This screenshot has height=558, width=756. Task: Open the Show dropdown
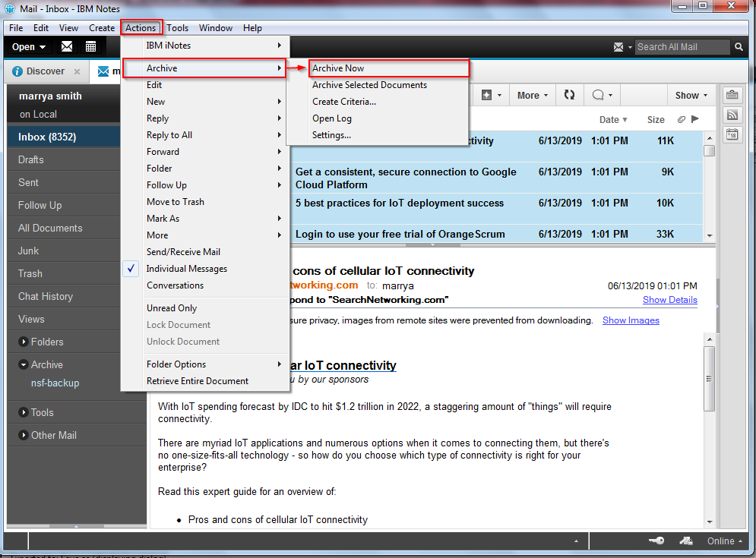689,94
